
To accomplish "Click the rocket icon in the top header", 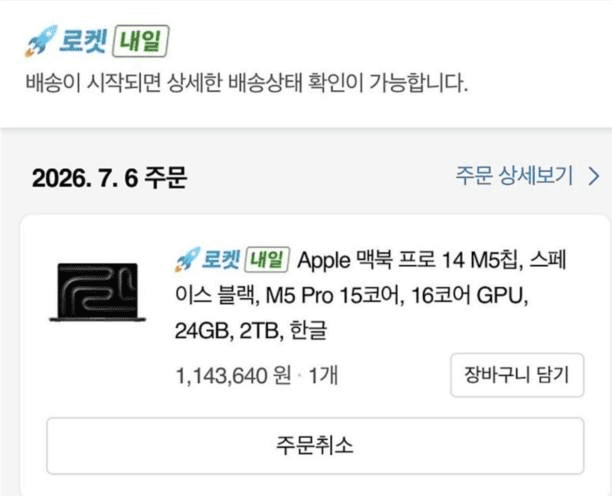I will [x=41, y=41].
